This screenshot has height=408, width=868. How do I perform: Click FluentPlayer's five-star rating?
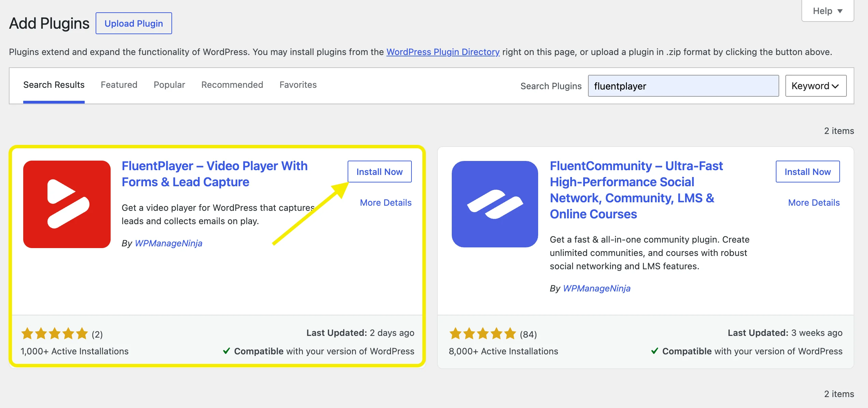55,333
